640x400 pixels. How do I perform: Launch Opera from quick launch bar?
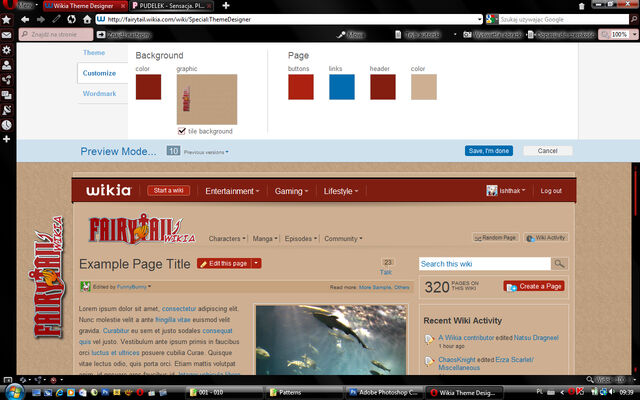coord(140,392)
